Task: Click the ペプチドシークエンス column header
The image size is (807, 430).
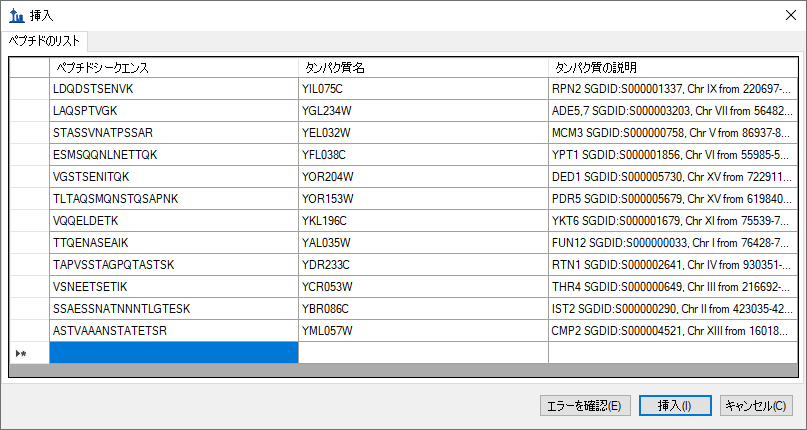Action: 173,67
